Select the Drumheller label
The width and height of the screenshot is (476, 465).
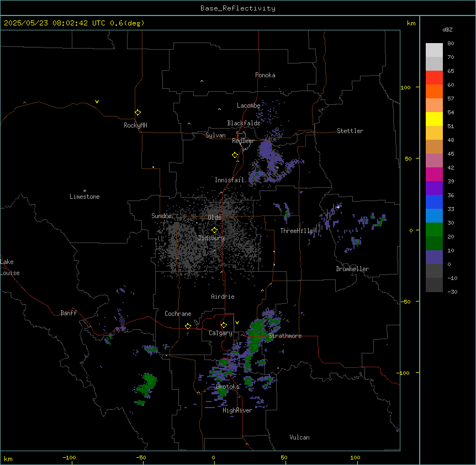click(352, 269)
